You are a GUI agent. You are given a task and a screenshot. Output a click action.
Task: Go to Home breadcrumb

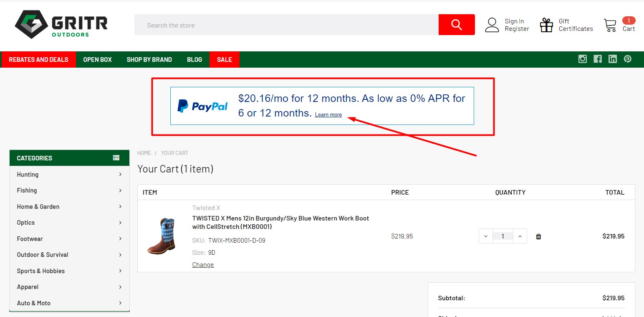click(144, 153)
